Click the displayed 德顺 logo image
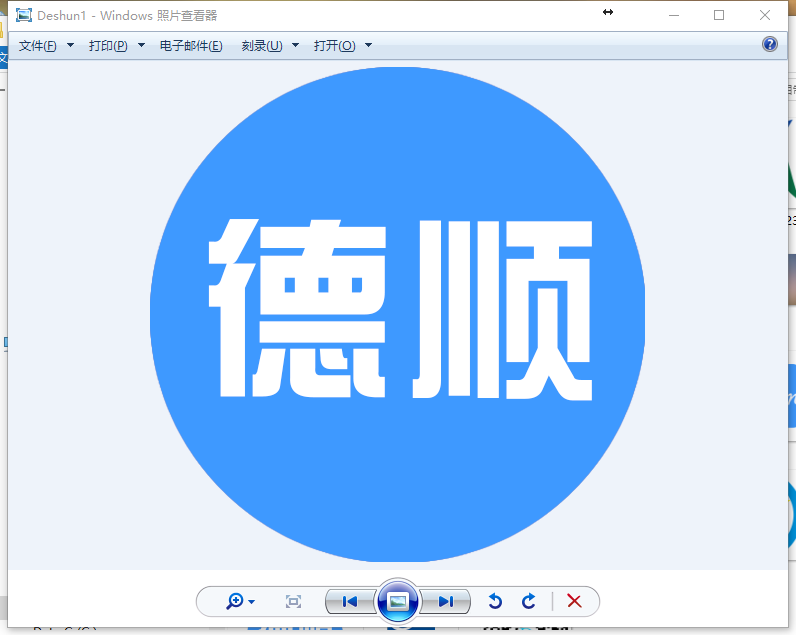796x635 pixels. [397, 314]
